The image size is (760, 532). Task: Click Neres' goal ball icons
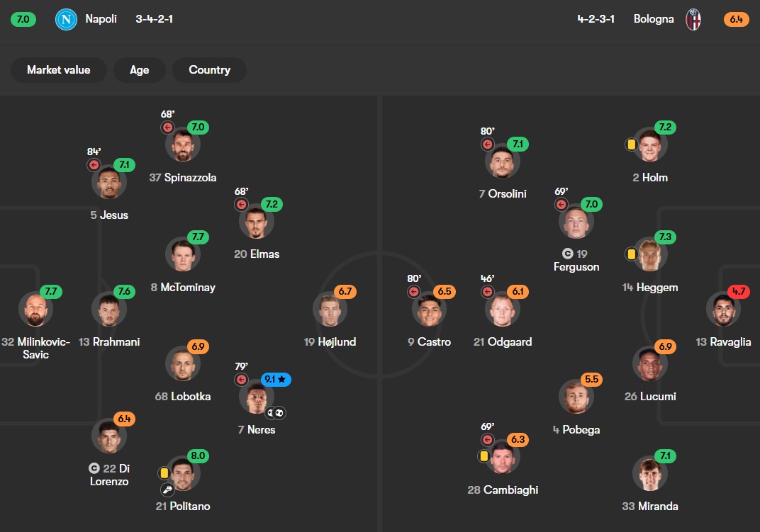(x=276, y=412)
